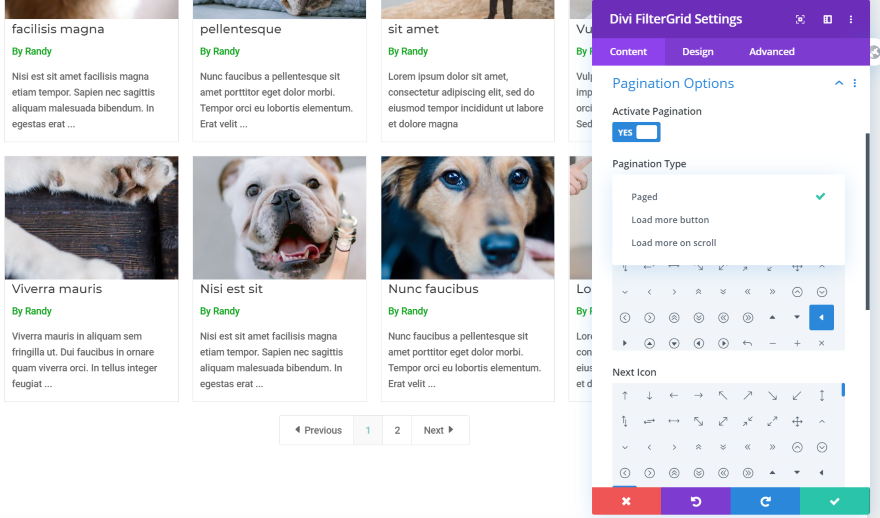The height and width of the screenshot is (518, 880).
Task: Click the split columns icon in settings header
Action: tap(827, 19)
